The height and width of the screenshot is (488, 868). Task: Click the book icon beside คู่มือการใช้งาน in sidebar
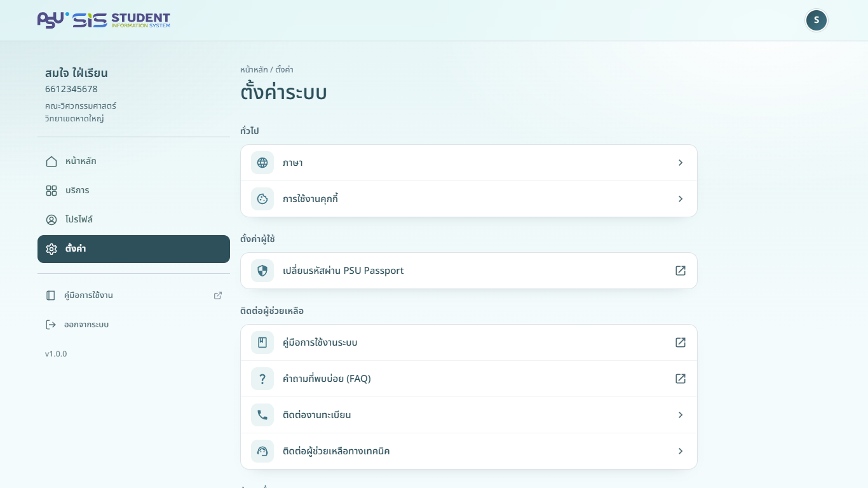tap(51, 295)
